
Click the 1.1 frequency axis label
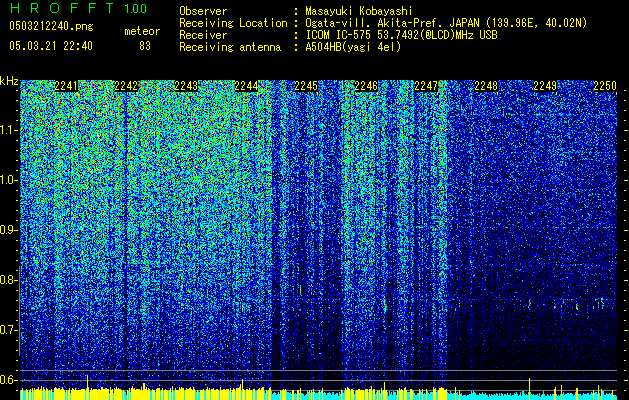pos(9,131)
